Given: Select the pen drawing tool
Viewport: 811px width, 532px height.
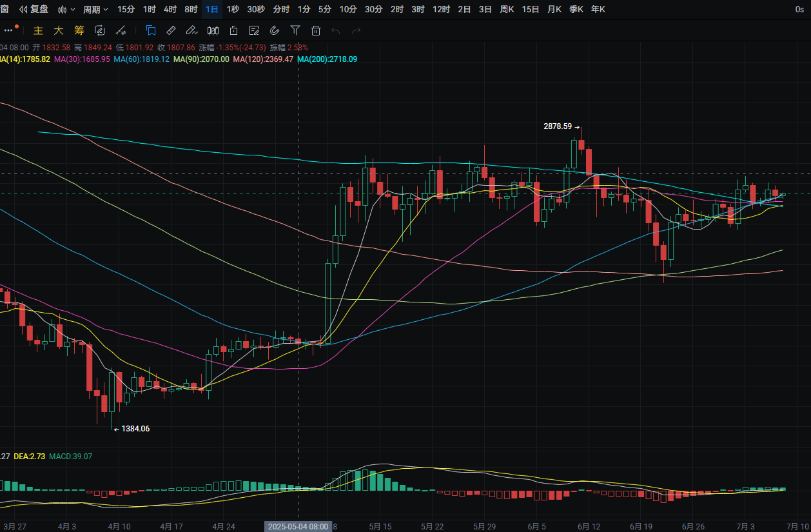Looking at the screenshot, I should coord(191,30).
